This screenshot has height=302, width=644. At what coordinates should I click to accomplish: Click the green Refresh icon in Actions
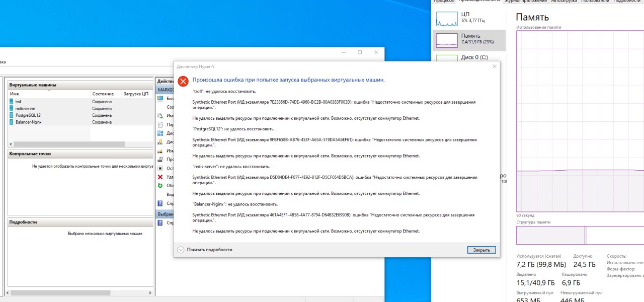[160, 185]
